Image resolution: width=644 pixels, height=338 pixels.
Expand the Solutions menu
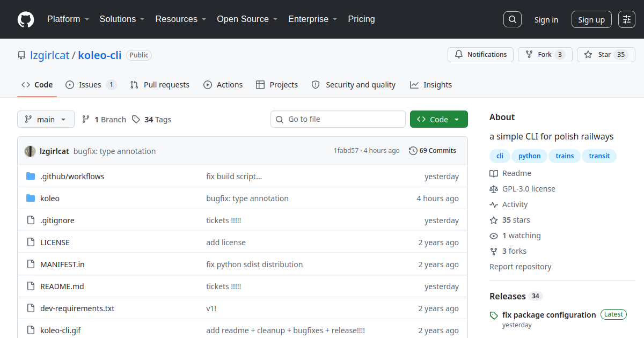point(122,19)
